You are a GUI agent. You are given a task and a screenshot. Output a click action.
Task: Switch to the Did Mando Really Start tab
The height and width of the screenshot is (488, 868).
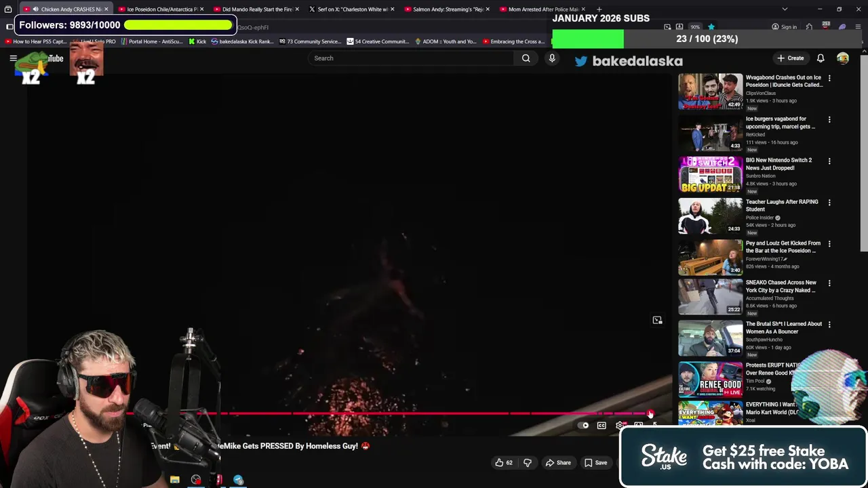coord(256,9)
